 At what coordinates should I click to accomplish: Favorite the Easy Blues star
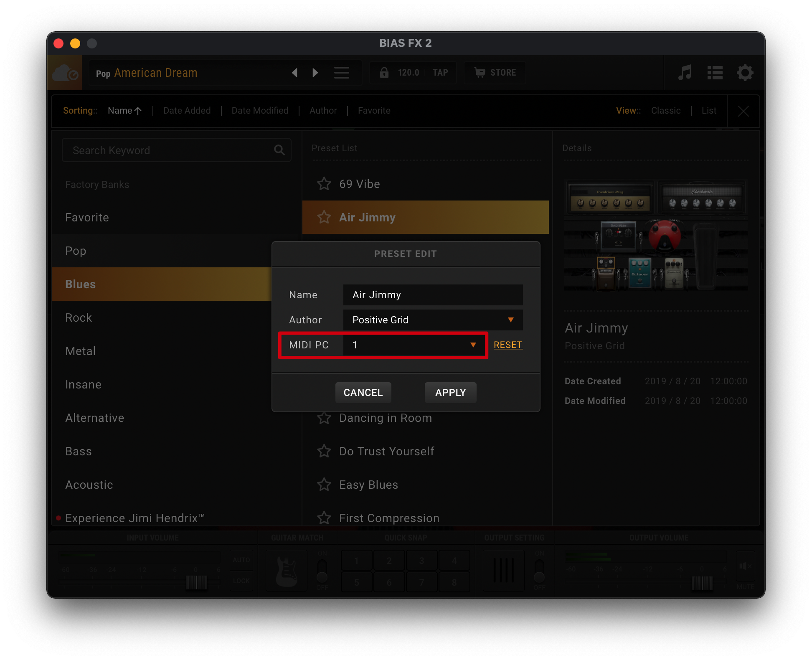pyautogui.click(x=324, y=484)
